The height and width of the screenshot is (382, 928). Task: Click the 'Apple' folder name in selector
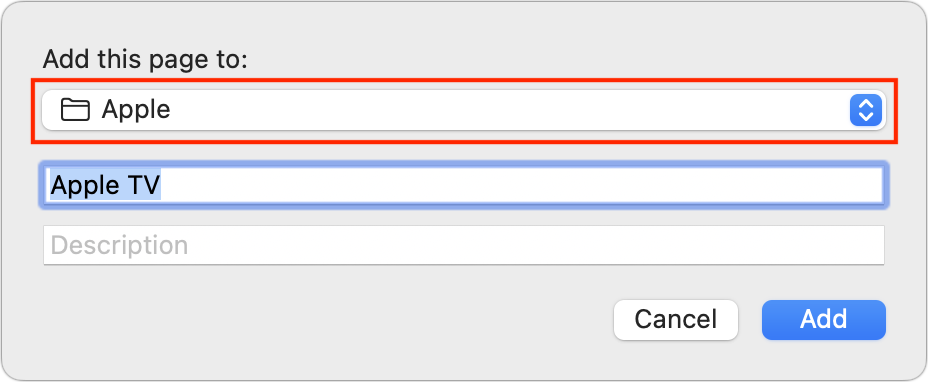coord(136,110)
